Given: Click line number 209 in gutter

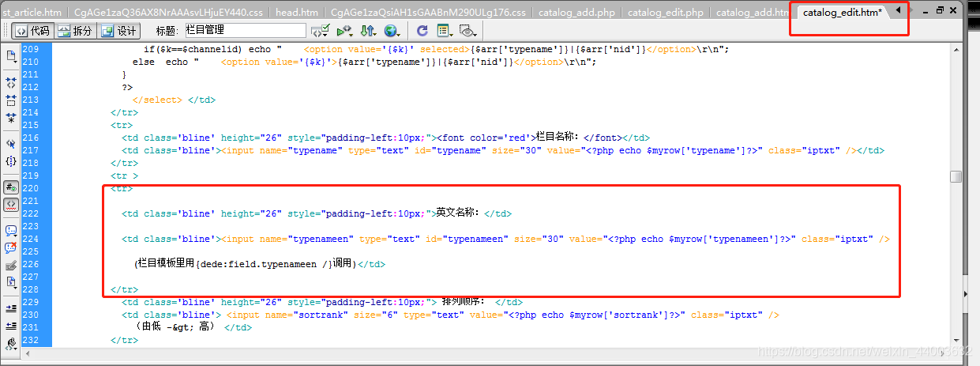Looking at the screenshot, I should [30, 49].
